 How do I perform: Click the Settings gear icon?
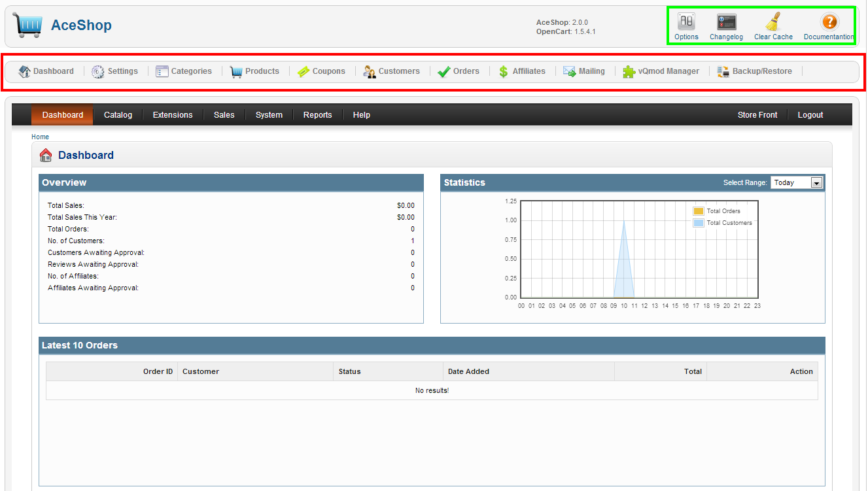point(98,71)
